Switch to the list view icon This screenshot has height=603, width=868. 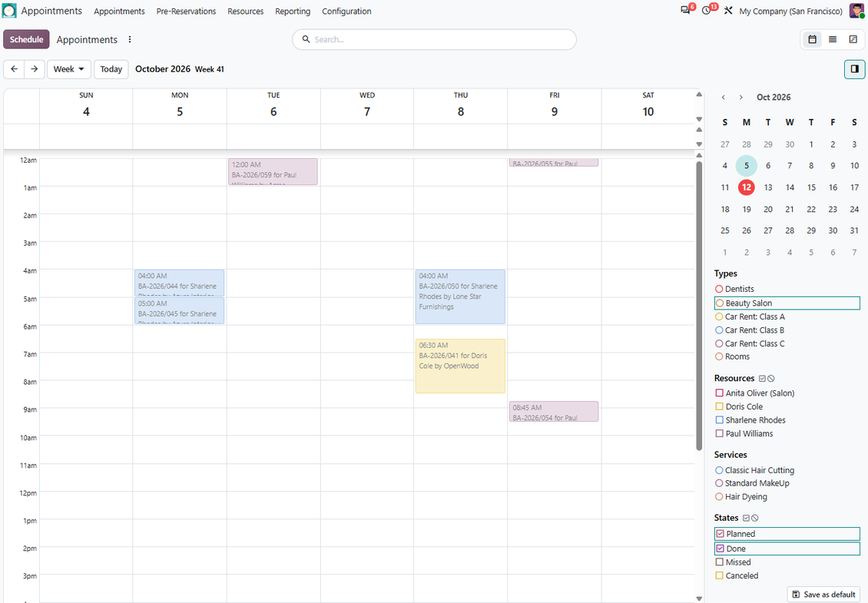point(833,39)
